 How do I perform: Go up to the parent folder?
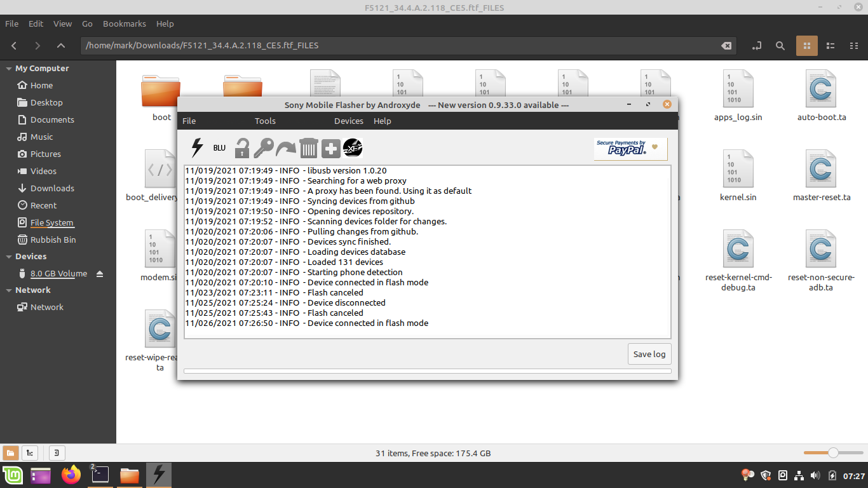click(60, 46)
